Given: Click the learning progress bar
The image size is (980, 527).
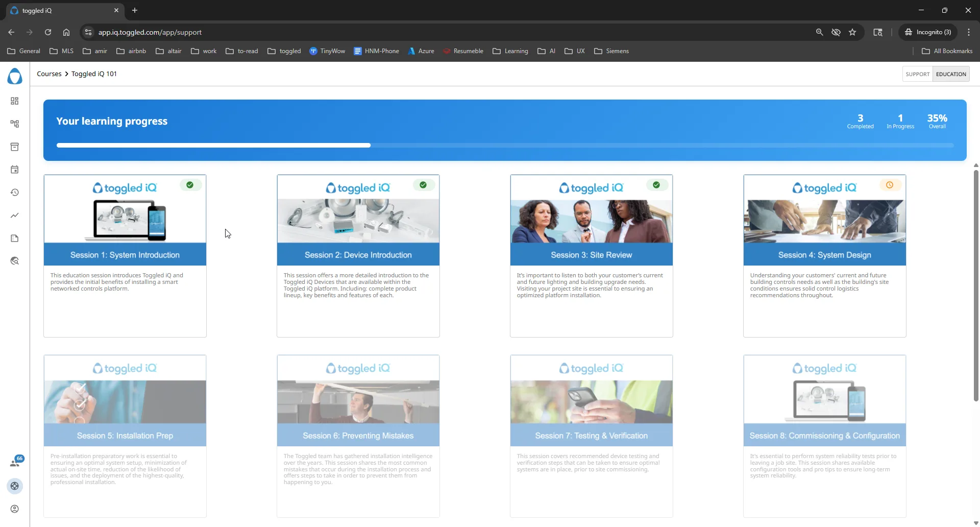Looking at the screenshot, I should click(x=505, y=146).
